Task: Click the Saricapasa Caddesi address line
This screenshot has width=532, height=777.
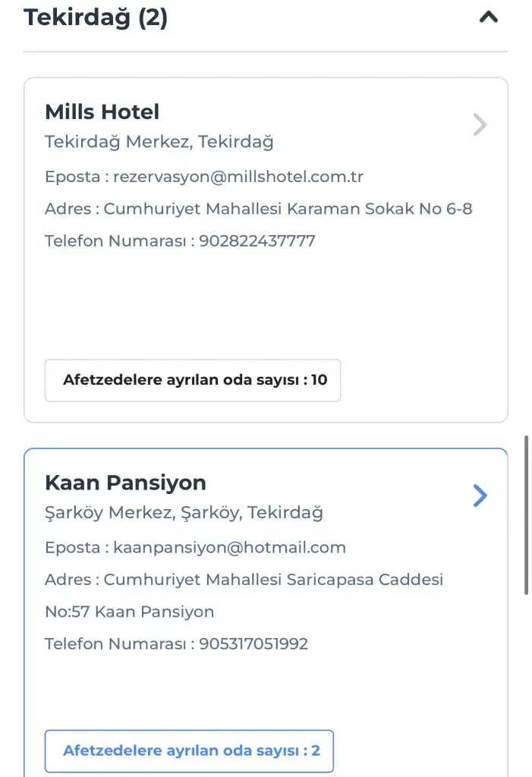Action: pyautogui.click(x=273, y=580)
